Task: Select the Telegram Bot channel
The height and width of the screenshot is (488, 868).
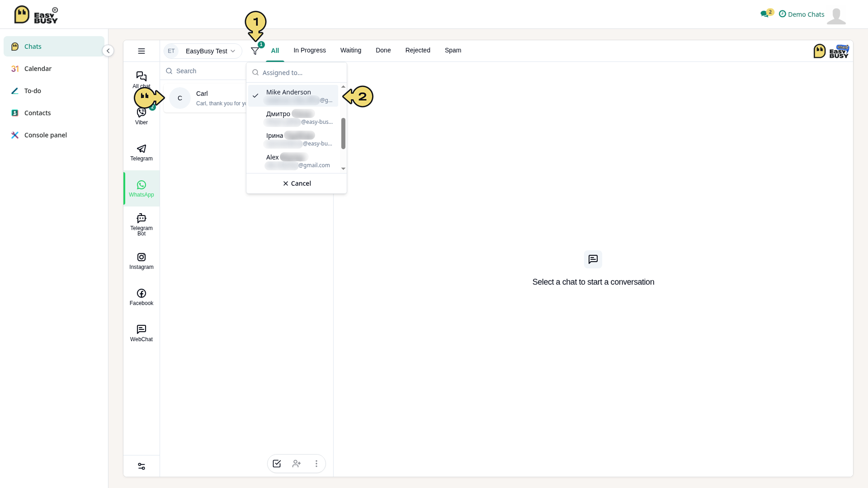Action: pos(142,225)
